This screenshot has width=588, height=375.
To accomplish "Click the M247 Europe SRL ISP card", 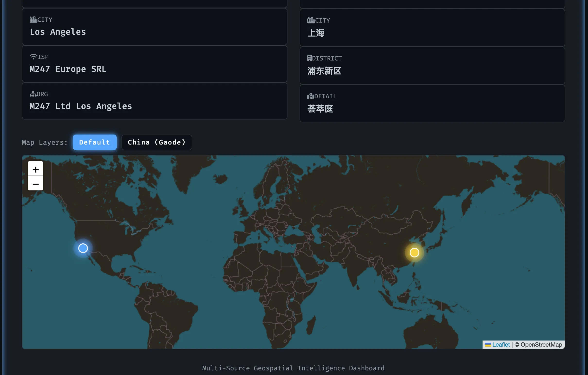I will click(154, 64).
